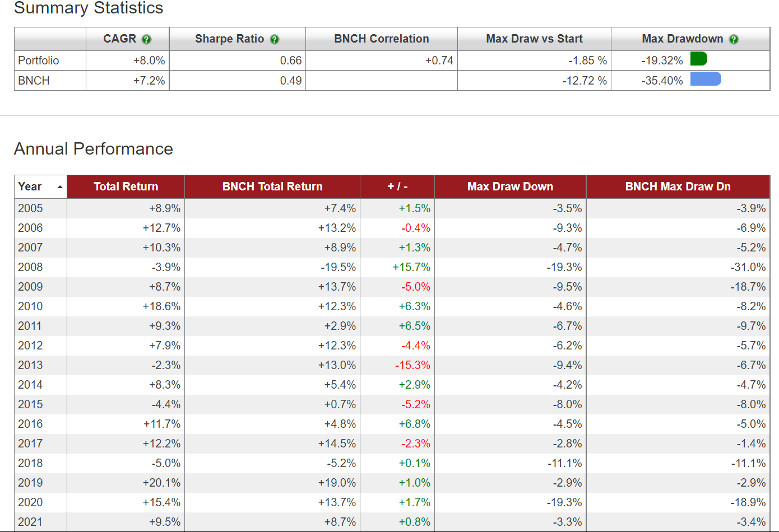This screenshot has height=532, width=779.
Task: Select the 2006 Total Return value +12.7%
Action: pos(161,228)
